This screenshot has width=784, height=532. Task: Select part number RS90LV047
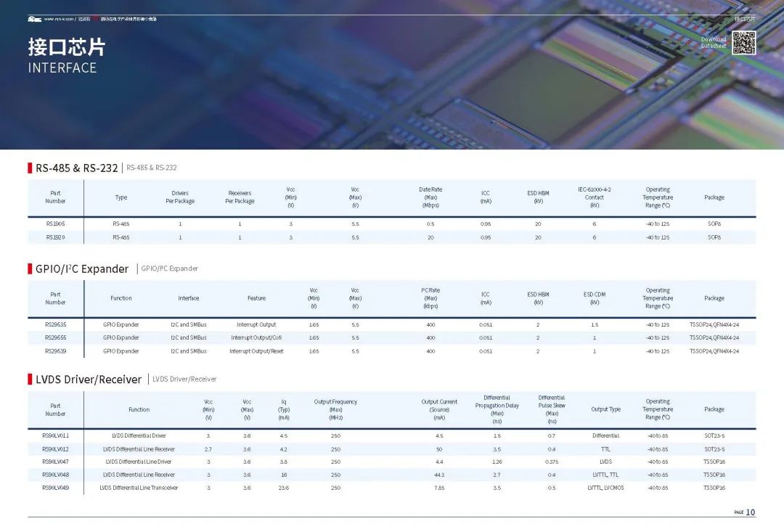coord(55,462)
